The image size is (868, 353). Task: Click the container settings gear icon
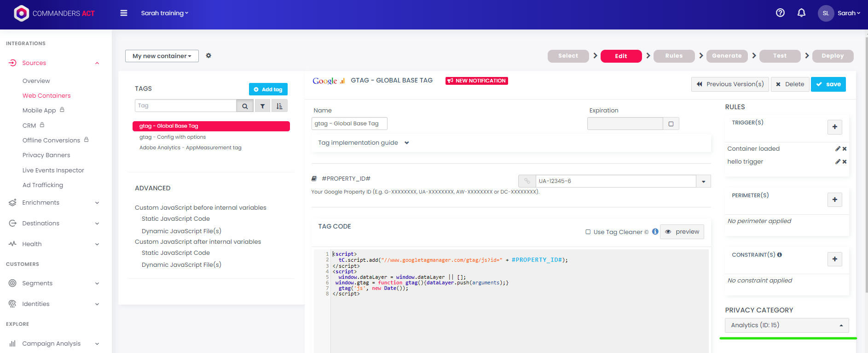[x=208, y=56]
